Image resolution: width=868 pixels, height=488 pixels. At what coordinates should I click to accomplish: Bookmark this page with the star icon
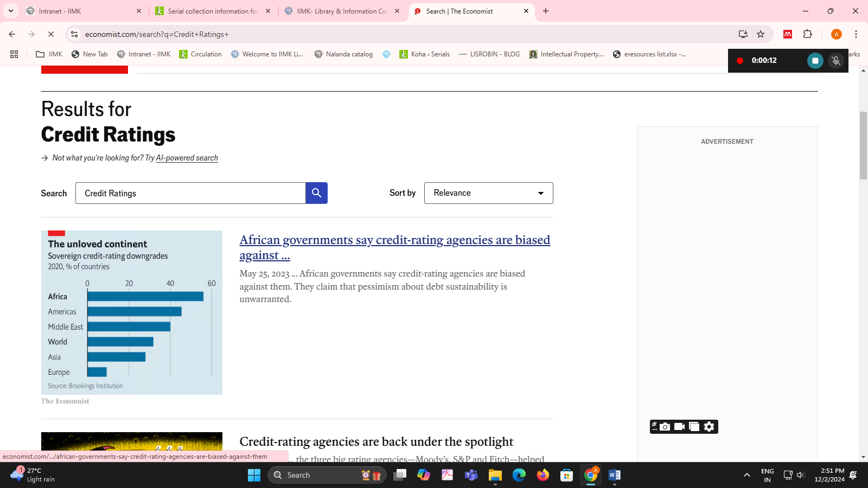[x=761, y=34]
